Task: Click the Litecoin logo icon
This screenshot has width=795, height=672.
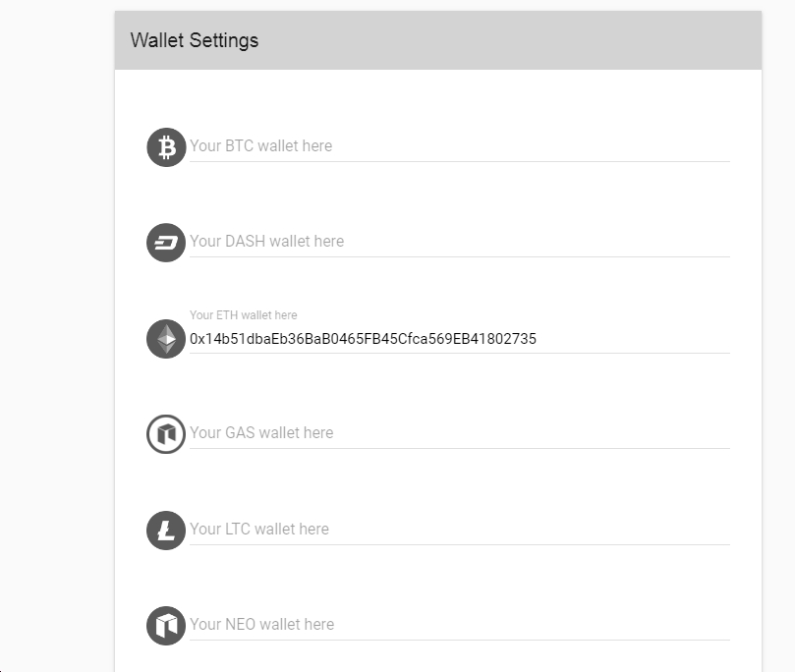Action: (166, 531)
